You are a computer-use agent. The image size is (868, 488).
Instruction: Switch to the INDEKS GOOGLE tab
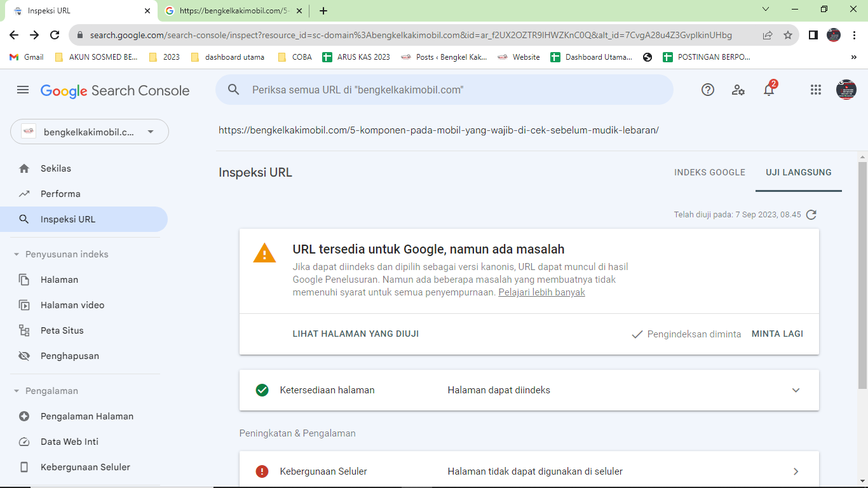[x=710, y=172]
